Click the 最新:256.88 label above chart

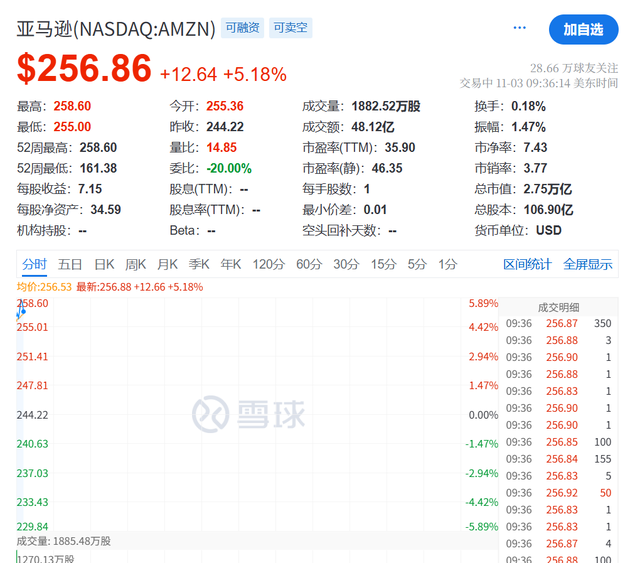pos(140,287)
